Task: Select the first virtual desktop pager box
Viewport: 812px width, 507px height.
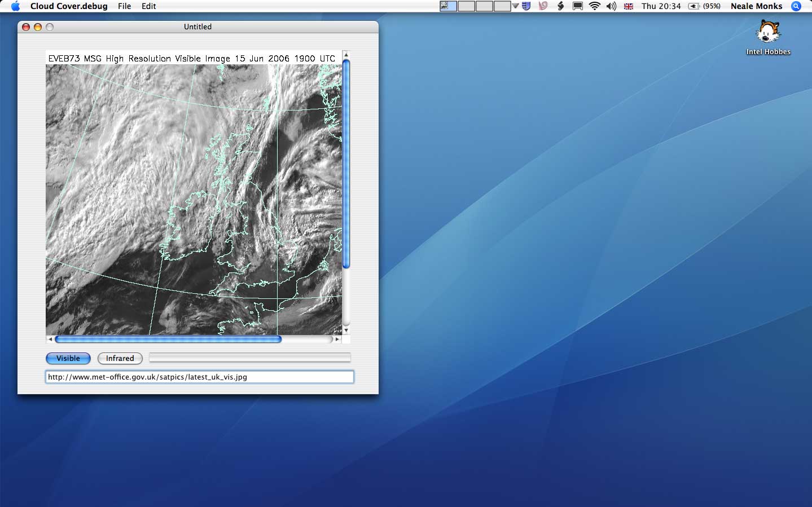Action: click(x=448, y=6)
